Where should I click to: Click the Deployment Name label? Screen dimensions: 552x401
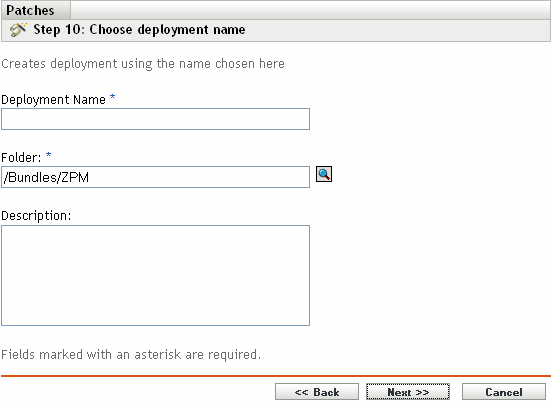[x=54, y=100]
